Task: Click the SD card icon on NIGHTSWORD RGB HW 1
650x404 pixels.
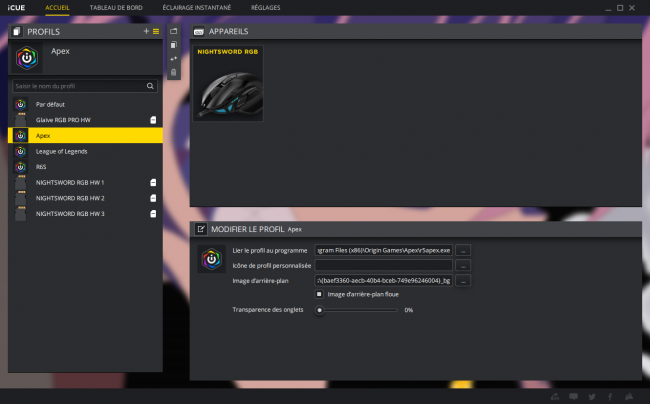Action: tap(153, 182)
